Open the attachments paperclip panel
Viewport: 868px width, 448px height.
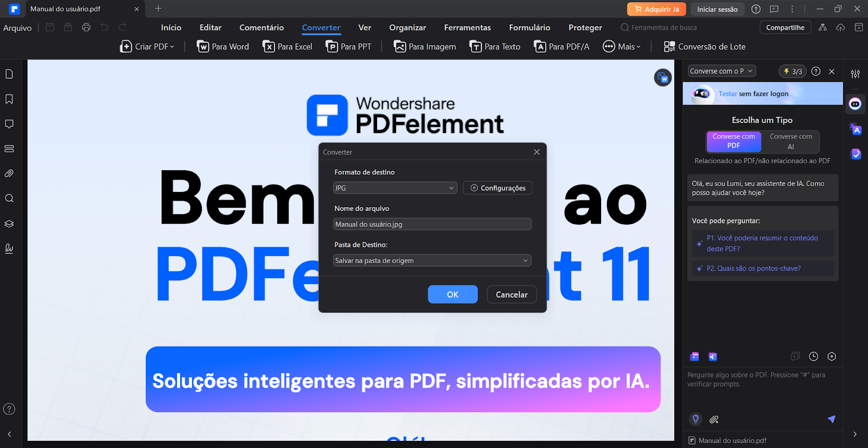9,174
